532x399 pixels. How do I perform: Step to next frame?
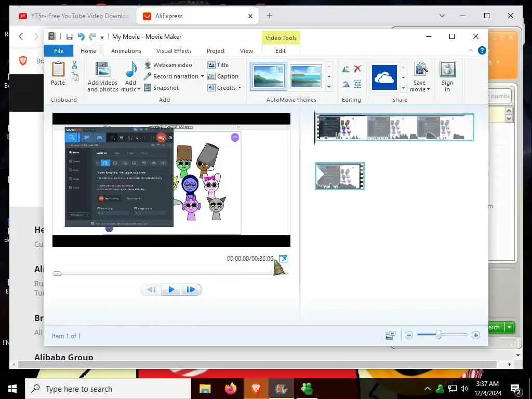coord(191,290)
